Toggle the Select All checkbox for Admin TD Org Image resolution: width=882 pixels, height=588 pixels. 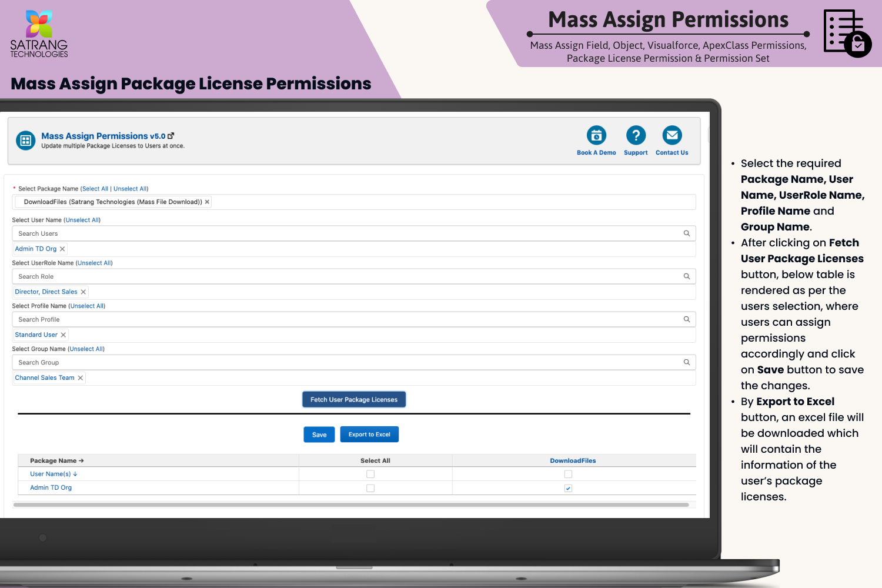tap(370, 488)
